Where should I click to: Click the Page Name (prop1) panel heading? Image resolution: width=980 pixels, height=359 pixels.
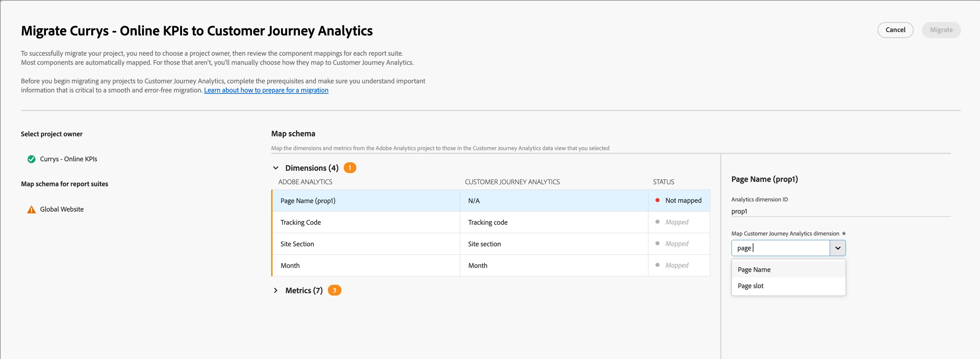(764, 179)
